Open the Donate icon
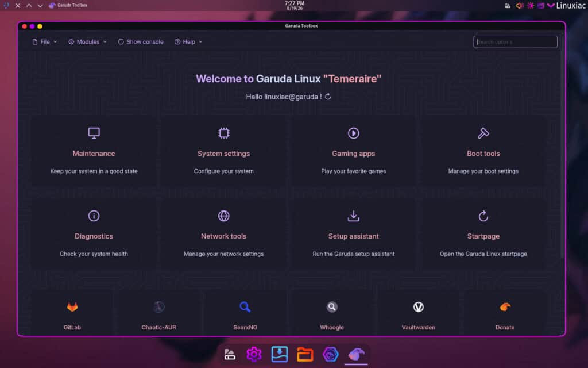The image size is (588, 368). point(505,307)
